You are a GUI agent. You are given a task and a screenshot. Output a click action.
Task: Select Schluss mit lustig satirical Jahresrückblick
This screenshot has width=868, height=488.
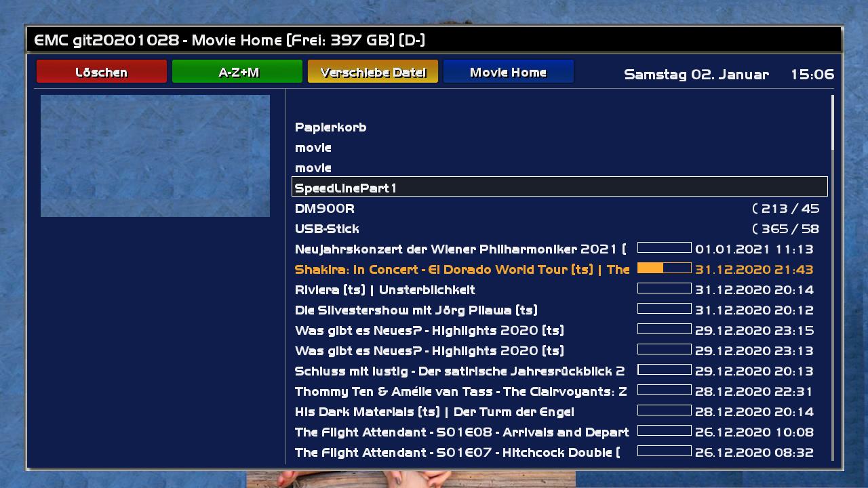[459, 371]
